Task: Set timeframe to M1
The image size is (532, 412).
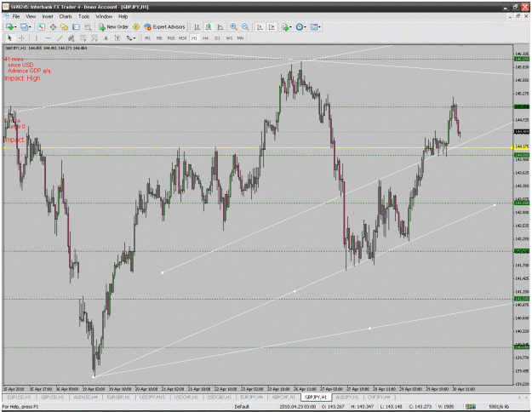Action: click(147, 38)
